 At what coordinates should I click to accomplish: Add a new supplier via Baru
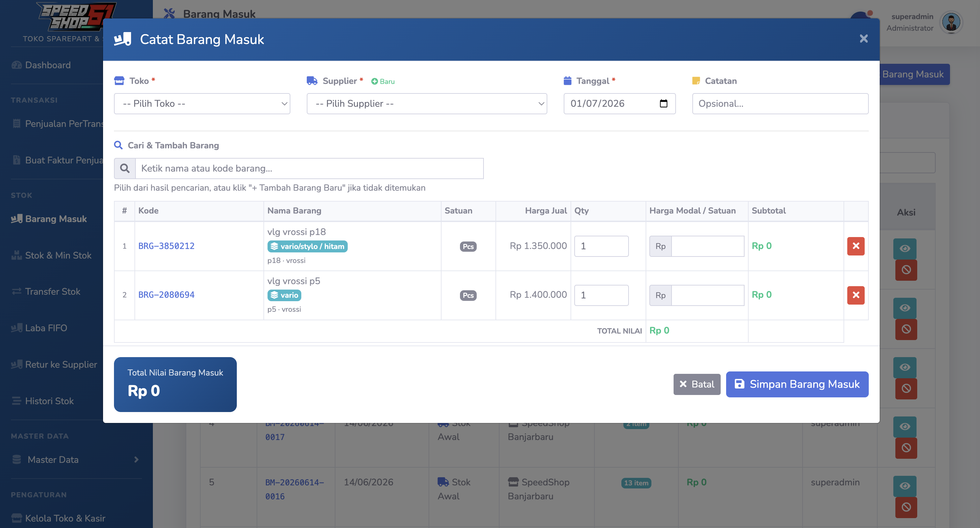point(383,82)
